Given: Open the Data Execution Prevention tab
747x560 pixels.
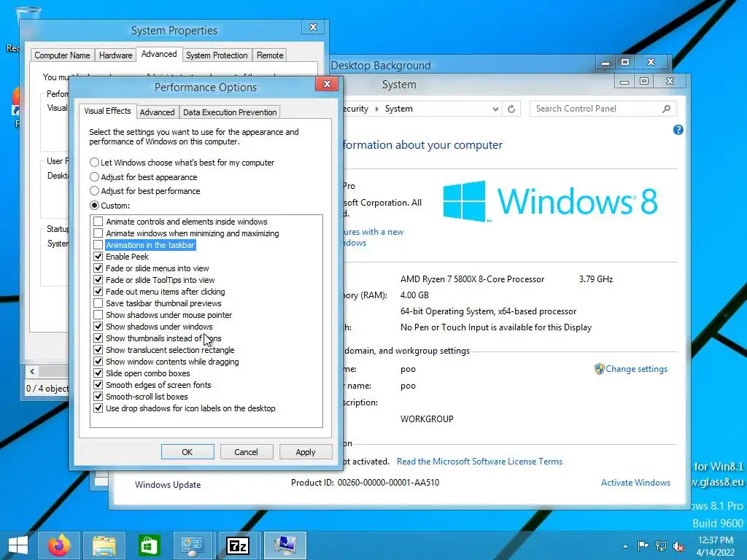Looking at the screenshot, I should point(230,112).
